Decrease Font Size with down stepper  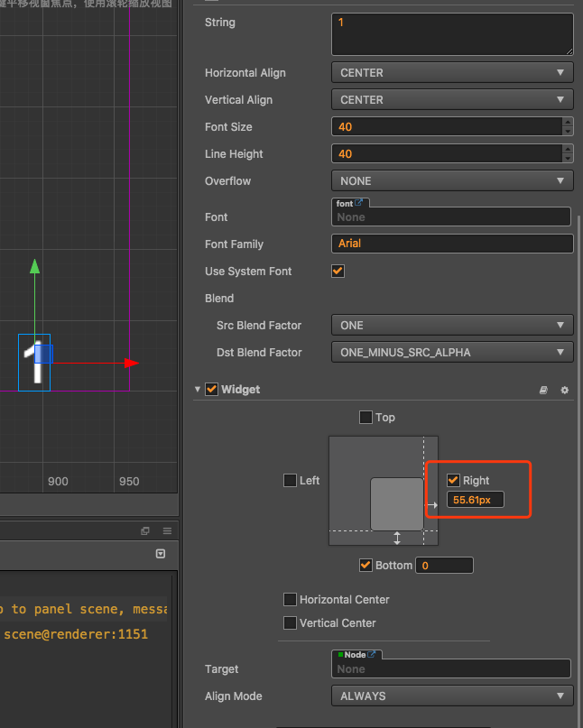(567, 132)
